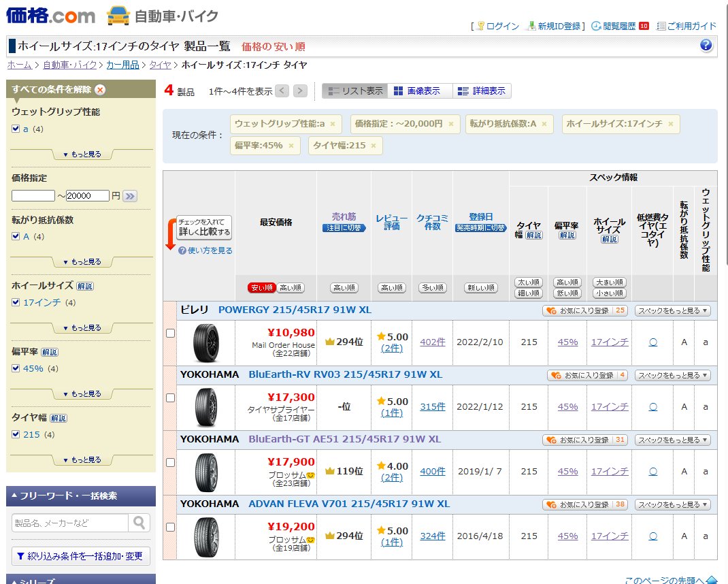Image resolution: width=728 pixels, height=584 pixels.
Task: Sort price by 安い順
Action: click(262, 288)
